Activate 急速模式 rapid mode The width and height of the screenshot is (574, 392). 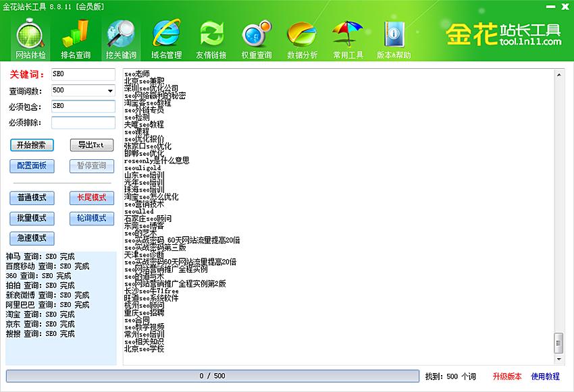[x=30, y=238]
